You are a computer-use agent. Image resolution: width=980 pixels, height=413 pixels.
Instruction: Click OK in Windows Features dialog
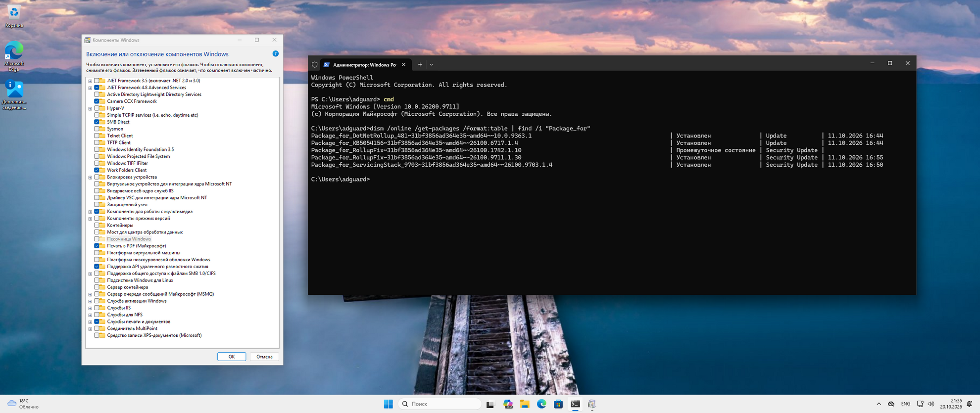[x=231, y=357]
